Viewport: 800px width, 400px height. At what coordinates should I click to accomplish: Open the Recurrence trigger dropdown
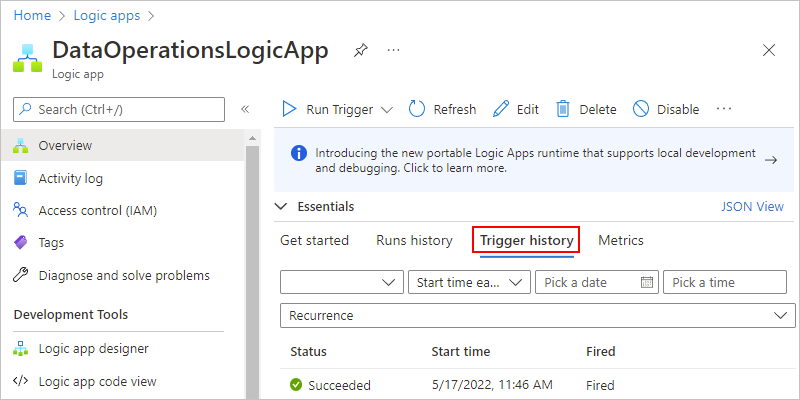point(538,315)
